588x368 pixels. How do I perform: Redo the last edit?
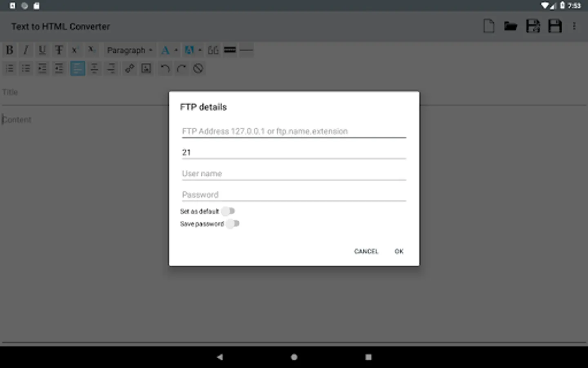pyautogui.click(x=182, y=68)
